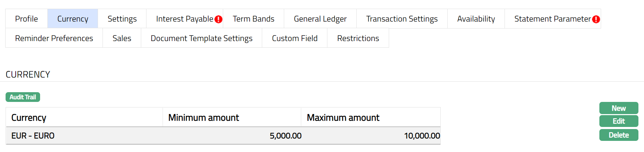Click the Statement Parameter warning icon
The image size is (644, 152).
coord(596,19)
